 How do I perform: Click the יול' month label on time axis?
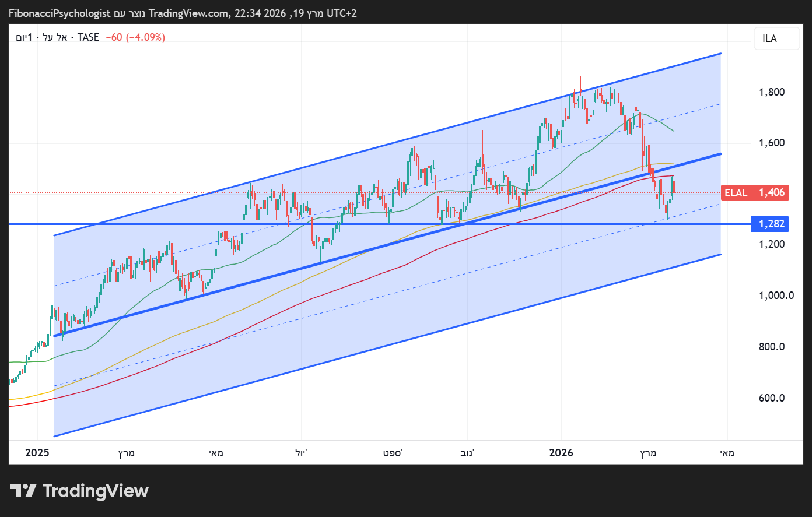click(x=301, y=453)
